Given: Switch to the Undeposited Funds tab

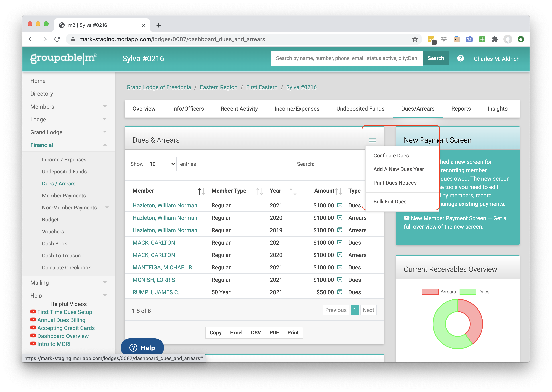Looking at the screenshot, I should pos(360,109).
